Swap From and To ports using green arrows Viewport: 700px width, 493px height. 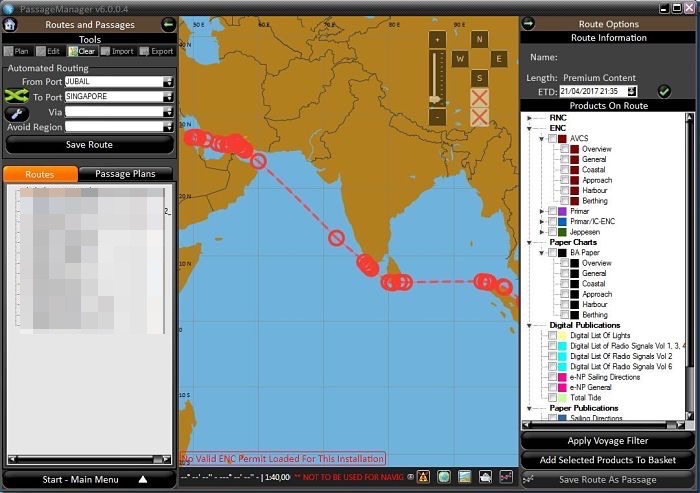16,96
